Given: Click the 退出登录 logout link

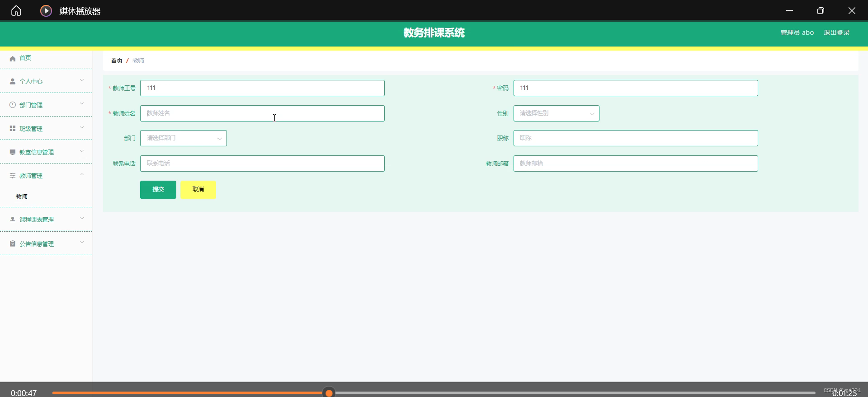Looking at the screenshot, I should click(x=836, y=33).
